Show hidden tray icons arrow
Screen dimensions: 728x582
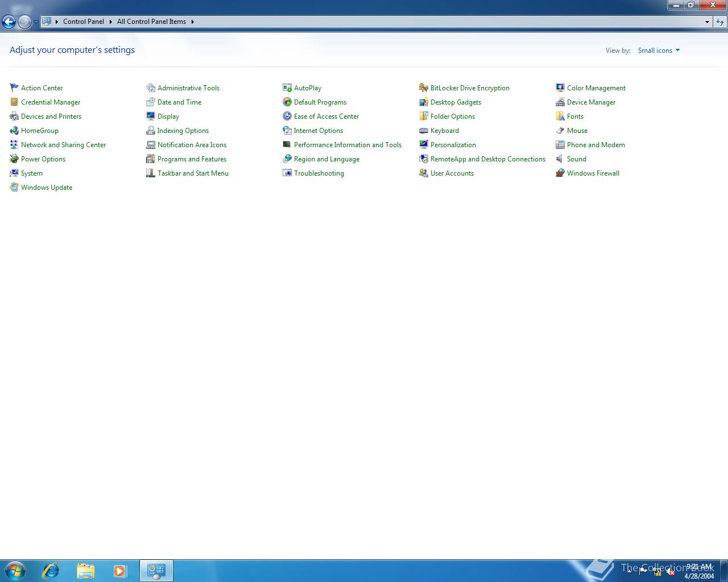[x=629, y=571]
